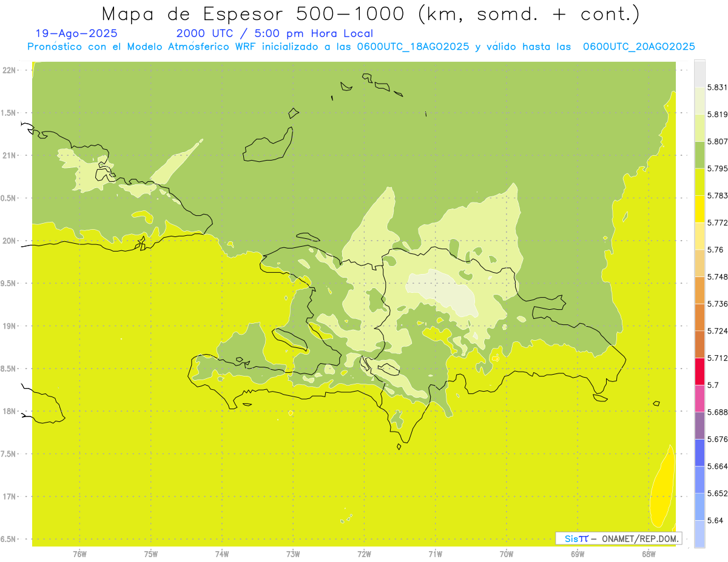728x562 pixels.
Task: Pick the bright yellow swatch between 5.772 and 5.783
Action: pyautogui.click(x=699, y=209)
